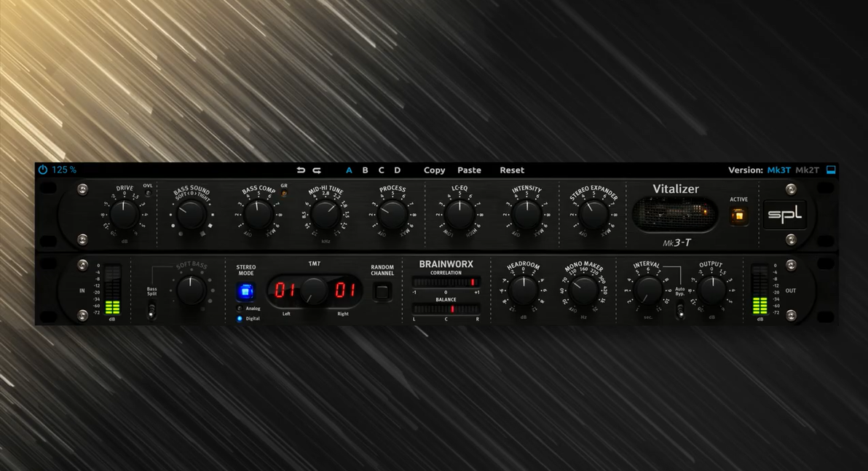Click the Mid-Hi Tune knob
Image resolution: width=868 pixels, height=471 pixels.
[325, 215]
